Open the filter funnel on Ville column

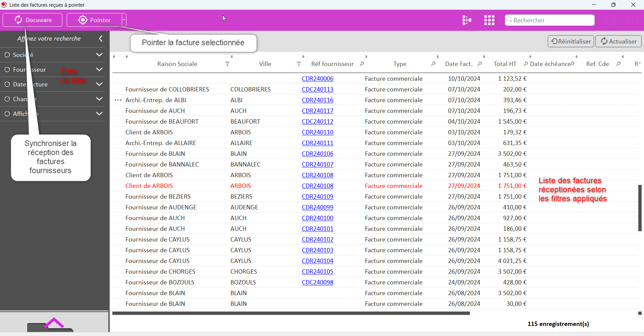pos(299,64)
